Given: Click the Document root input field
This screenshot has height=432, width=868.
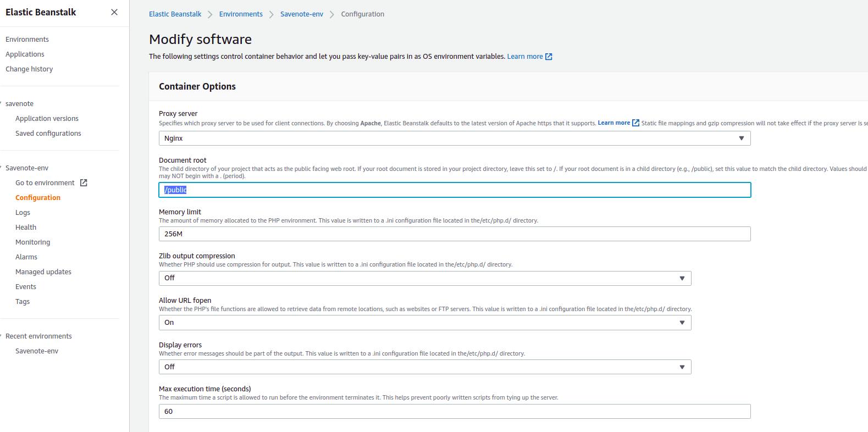Looking at the screenshot, I should (x=455, y=190).
